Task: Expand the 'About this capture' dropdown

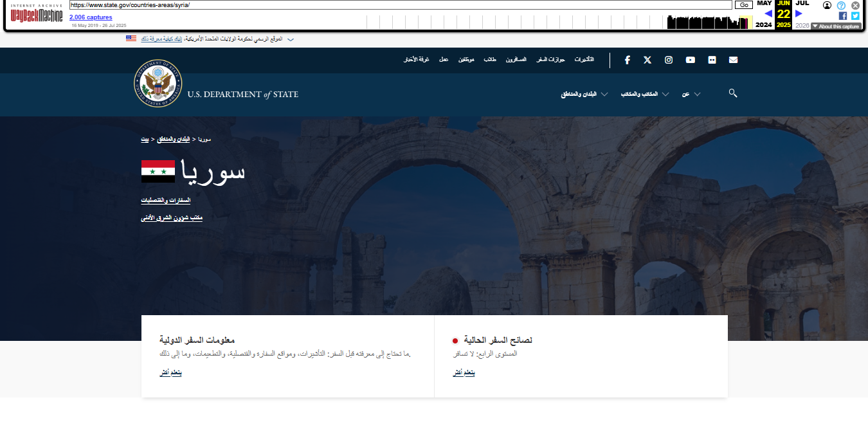Action: click(835, 26)
